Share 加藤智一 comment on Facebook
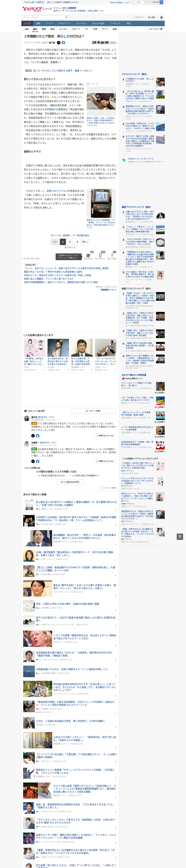Screen dimensions: 186x868 pos(38,461)
